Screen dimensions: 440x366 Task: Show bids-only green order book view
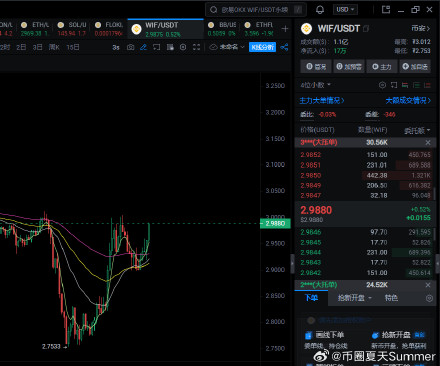[x=416, y=85]
